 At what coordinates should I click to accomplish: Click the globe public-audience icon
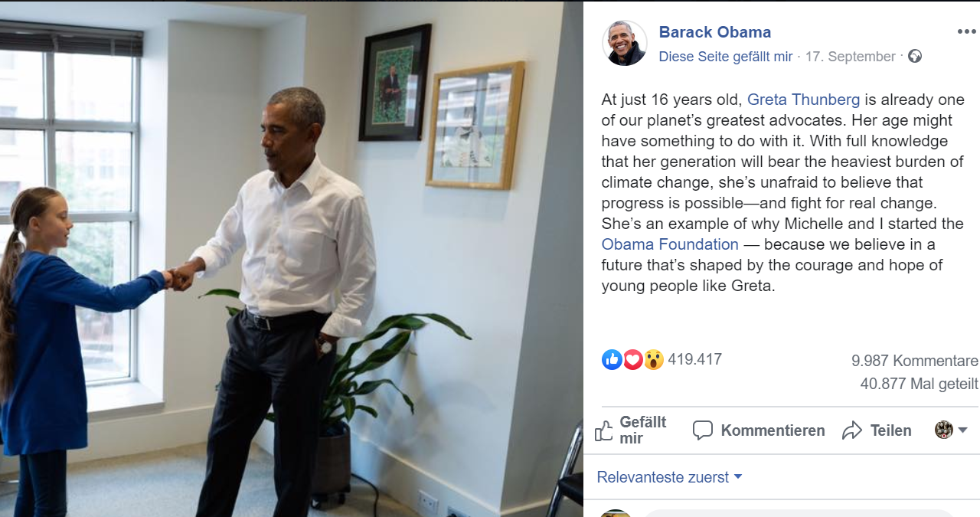(x=915, y=56)
